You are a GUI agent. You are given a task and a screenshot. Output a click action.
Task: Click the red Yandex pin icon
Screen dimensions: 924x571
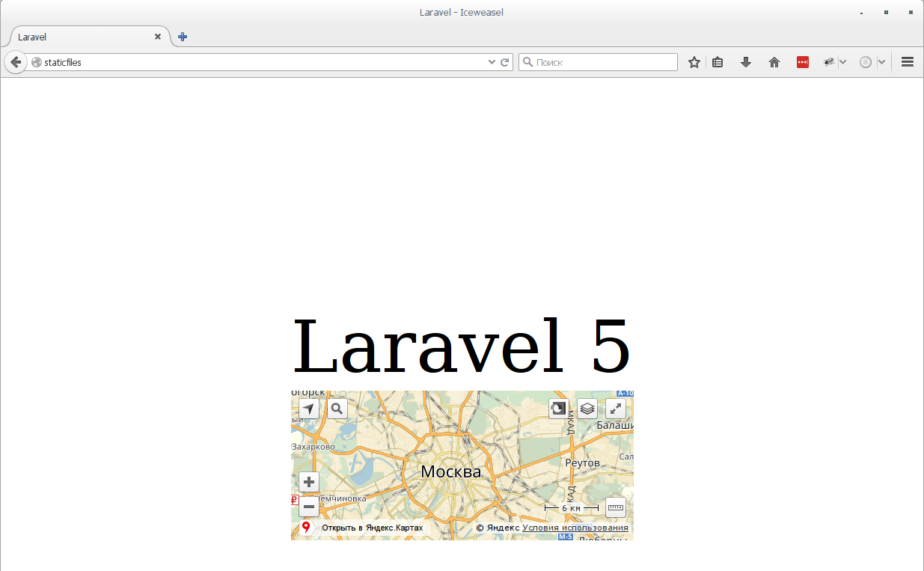click(306, 528)
